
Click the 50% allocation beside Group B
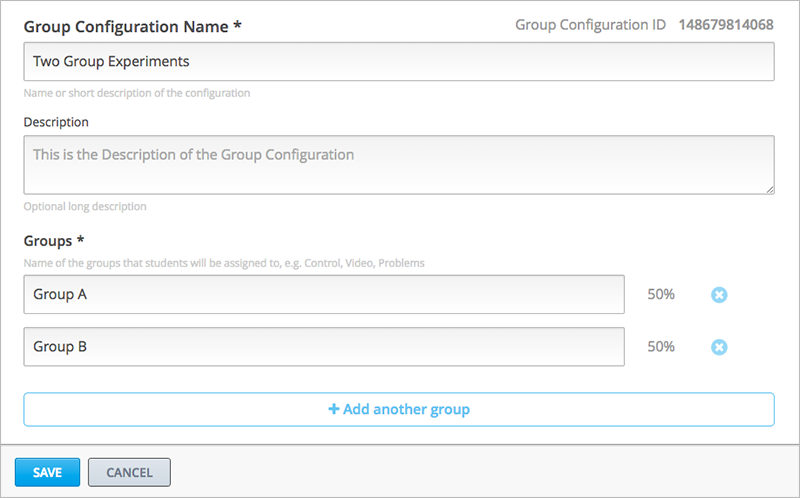(661, 347)
